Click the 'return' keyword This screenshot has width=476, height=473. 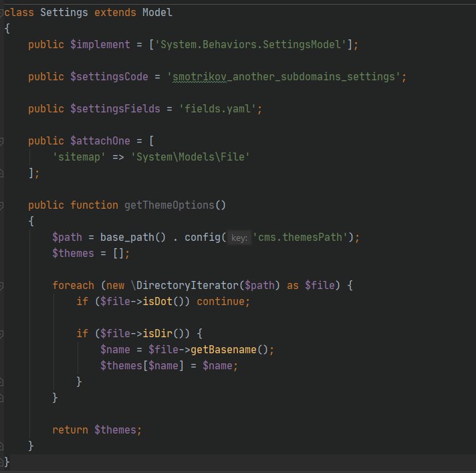(x=70, y=430)
